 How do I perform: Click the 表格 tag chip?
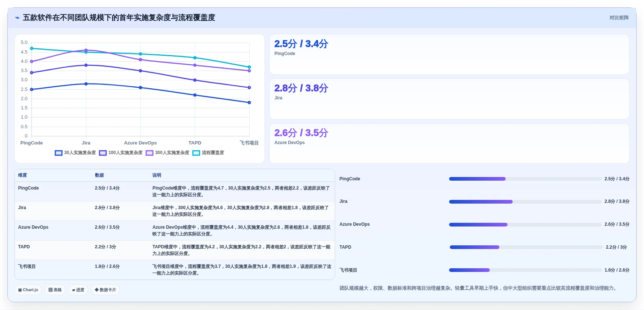pyautogui.click(x=55, y=290)
